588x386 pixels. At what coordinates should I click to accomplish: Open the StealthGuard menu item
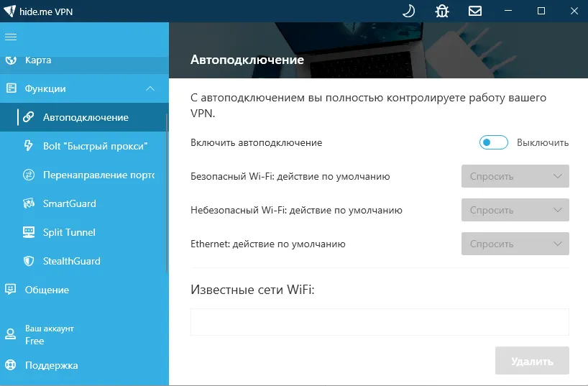click(84, 261)
